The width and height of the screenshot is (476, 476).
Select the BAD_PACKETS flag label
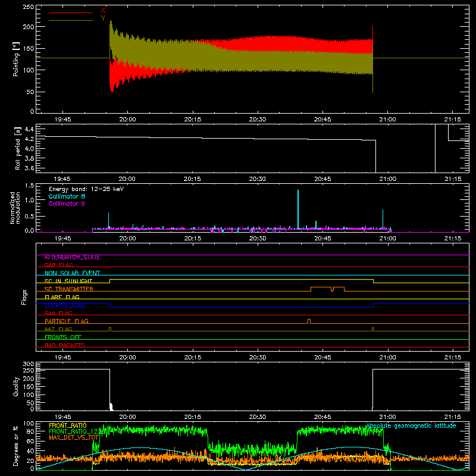65,345
